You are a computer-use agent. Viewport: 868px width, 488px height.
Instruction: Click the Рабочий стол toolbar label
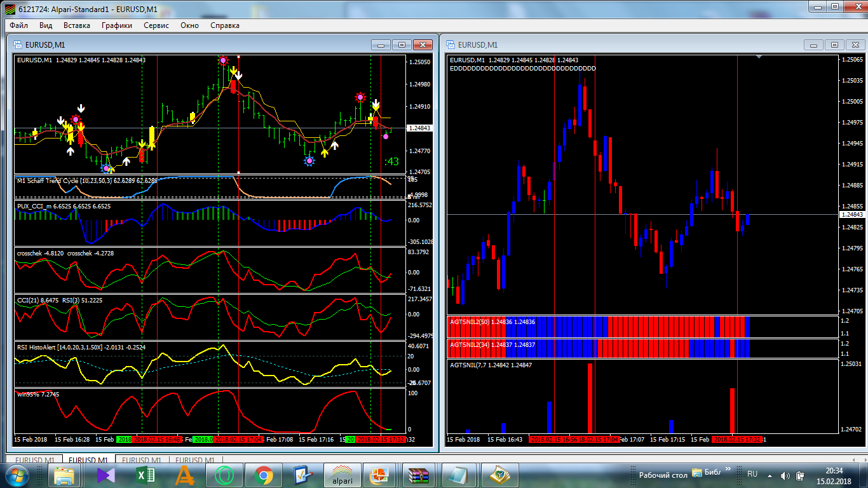tap(663, 475)
